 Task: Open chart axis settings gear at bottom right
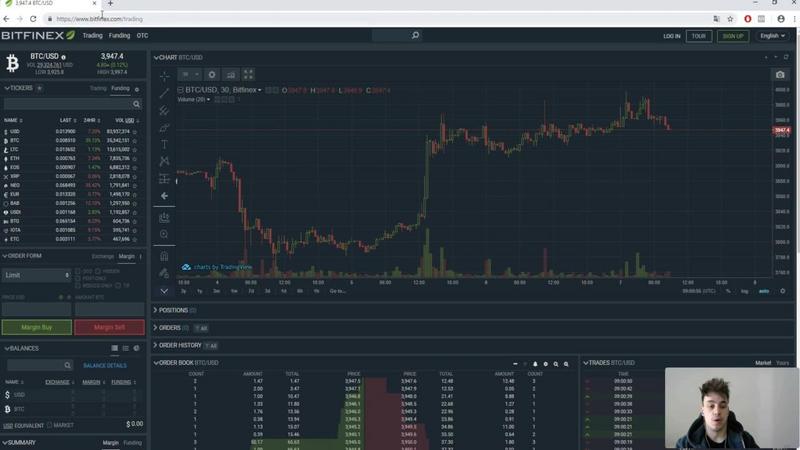tap(783, 291)
